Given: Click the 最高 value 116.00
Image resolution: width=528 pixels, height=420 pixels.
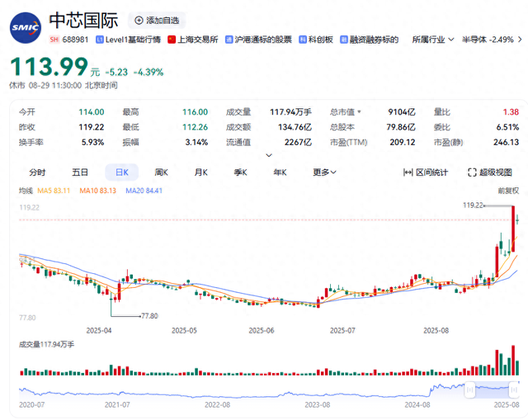Looking at the screenshot, I should (195, 112).
